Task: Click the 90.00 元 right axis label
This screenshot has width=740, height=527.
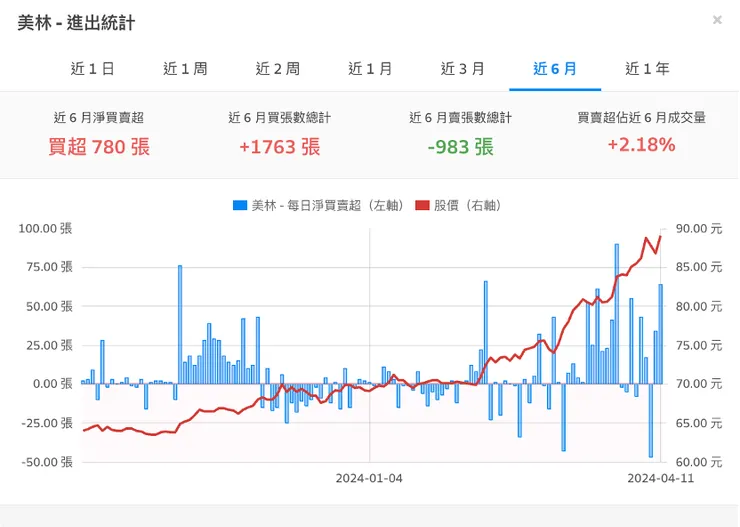Action: [699, 228]
